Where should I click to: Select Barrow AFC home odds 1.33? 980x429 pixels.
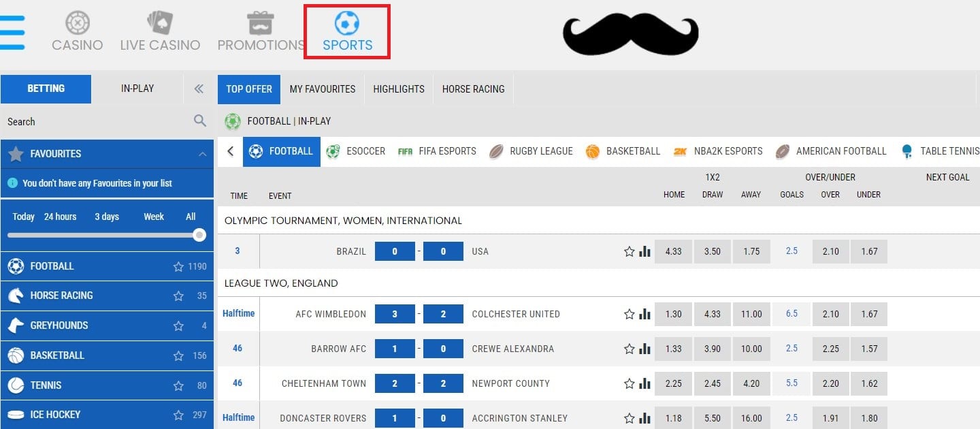pos(674,349)
